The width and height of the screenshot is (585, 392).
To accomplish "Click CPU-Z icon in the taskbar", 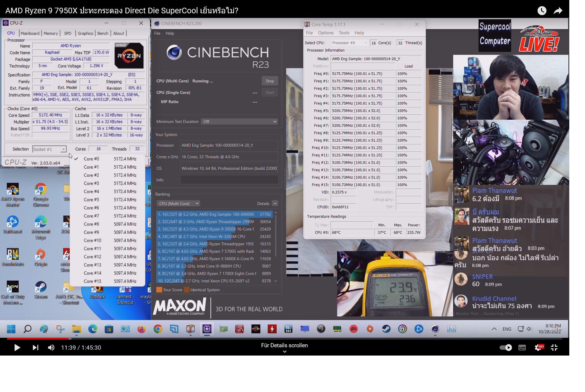I will (207, 329).
